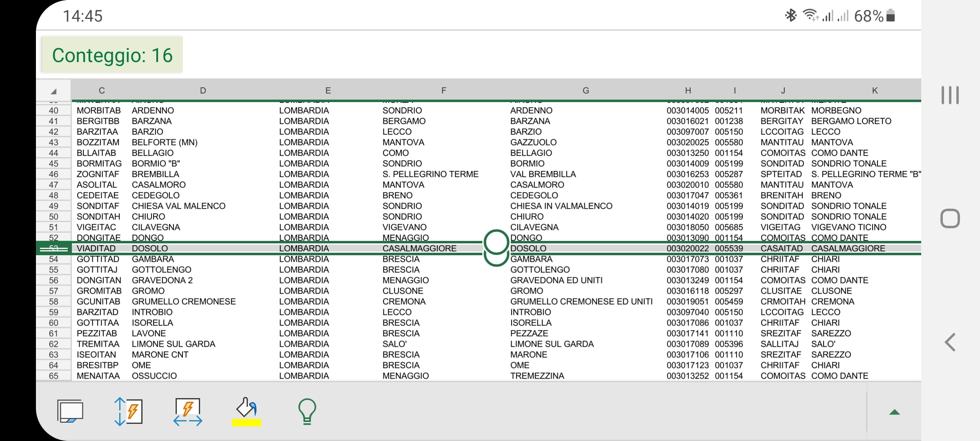Viewport: 980px width, 441px height.
Task: Tap the yellow fill color bar
Action: [246, 423]
